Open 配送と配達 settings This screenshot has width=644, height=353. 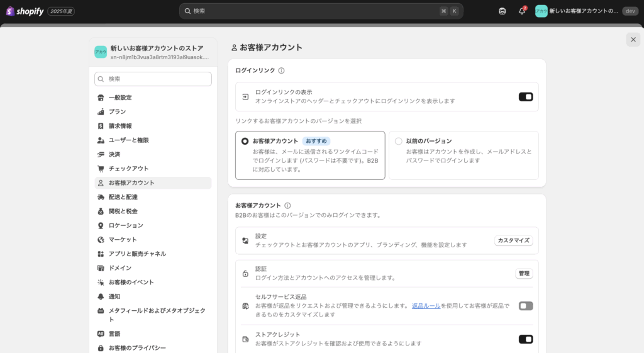tap(153, 197)
